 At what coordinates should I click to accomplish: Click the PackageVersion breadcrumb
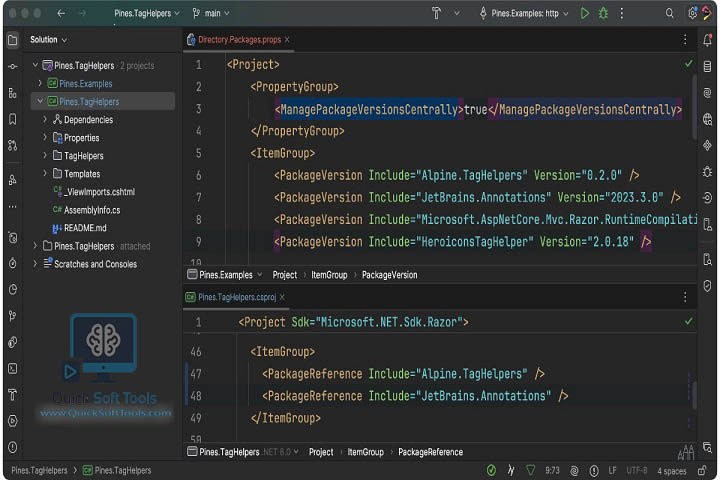[x=389, y=275]
